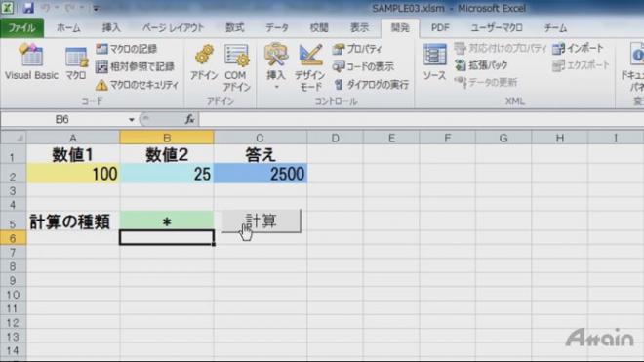The image size is (644, 362).
Task: Click the Name Box showing B6
Action: tap(62, 120)
